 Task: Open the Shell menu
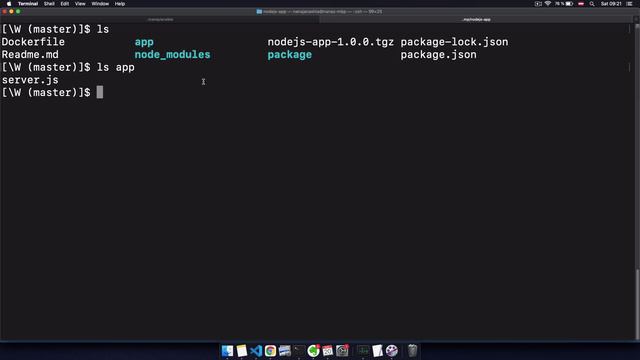(x=49, y=4)
